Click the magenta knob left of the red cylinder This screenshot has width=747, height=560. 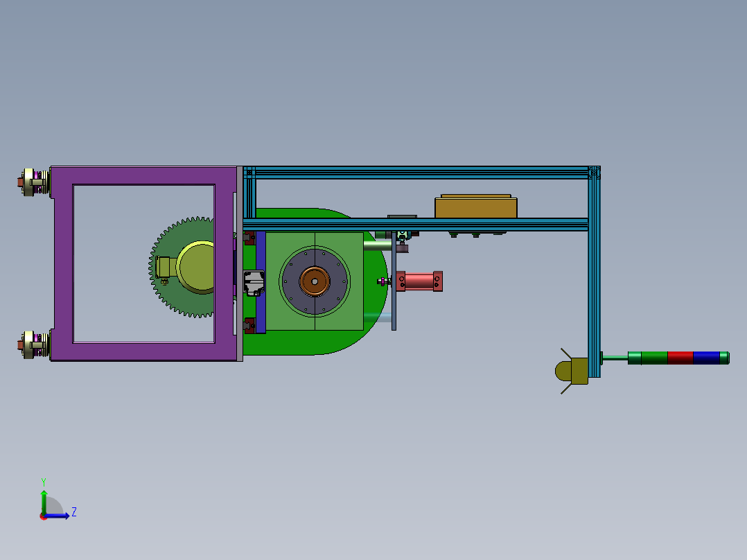pos(383,281)
